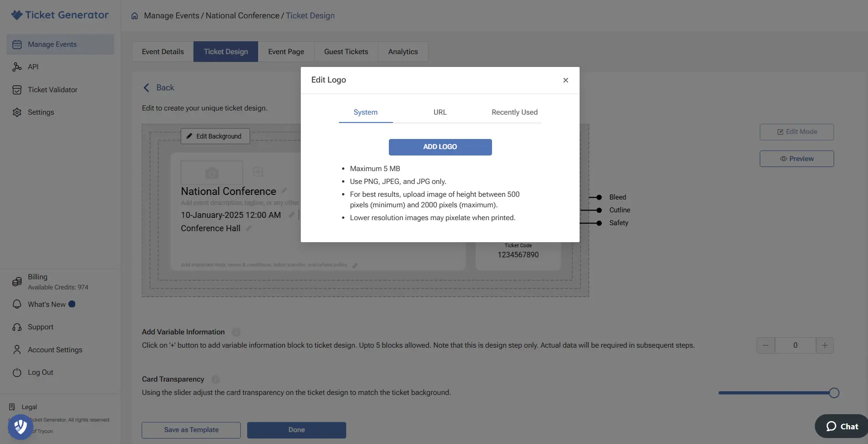Screen dimensions: 868x444
Task: Switch to Event Details tab
Action: point(163,52)
